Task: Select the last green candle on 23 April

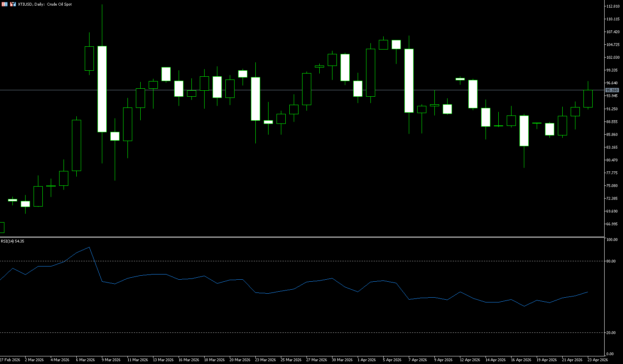Action: point(588,99)
